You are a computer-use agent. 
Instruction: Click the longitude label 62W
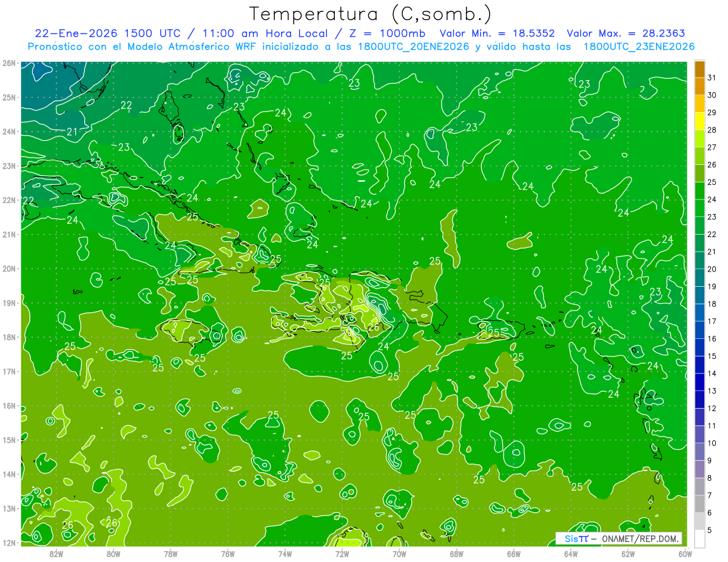point(628,554)
